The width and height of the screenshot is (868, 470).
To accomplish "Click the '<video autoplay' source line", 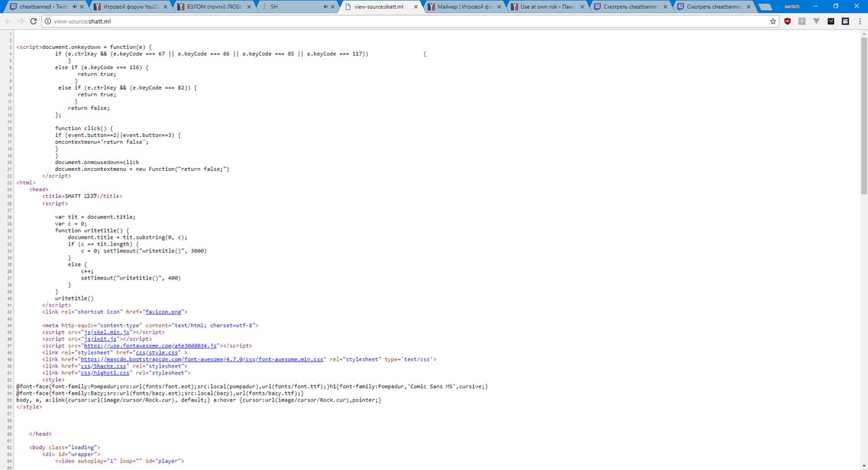I will pyautogui.click(x=119, y=461).
